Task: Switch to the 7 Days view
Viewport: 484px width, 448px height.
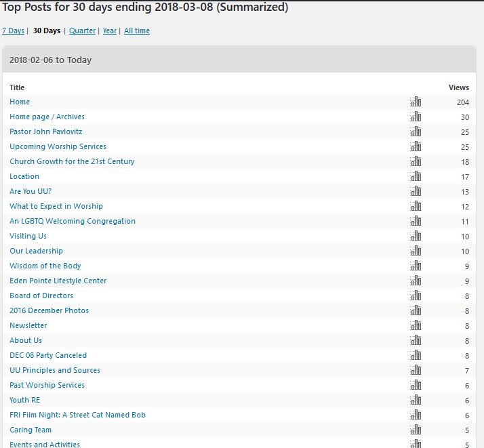Action: (13, 30)
